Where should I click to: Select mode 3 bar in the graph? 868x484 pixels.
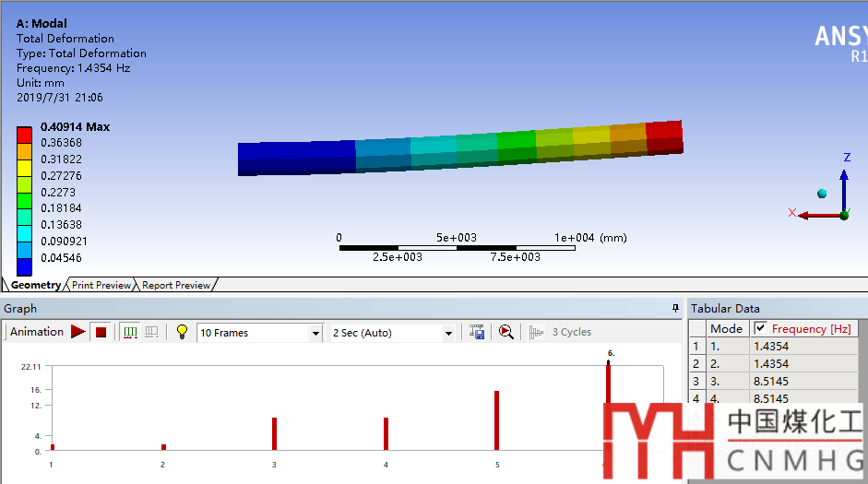[274, 433]
